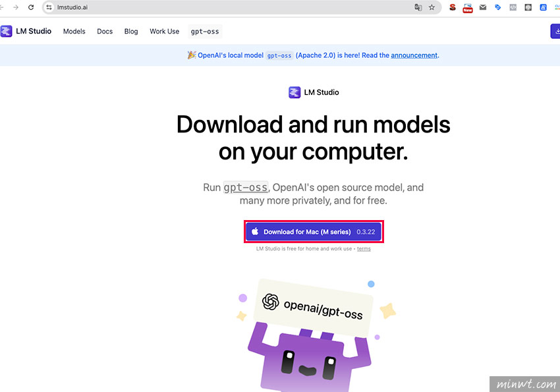The height and width of the screenshot is (392, 560).
Task: Reload the page in browser
Action: [x=31, y=7]
